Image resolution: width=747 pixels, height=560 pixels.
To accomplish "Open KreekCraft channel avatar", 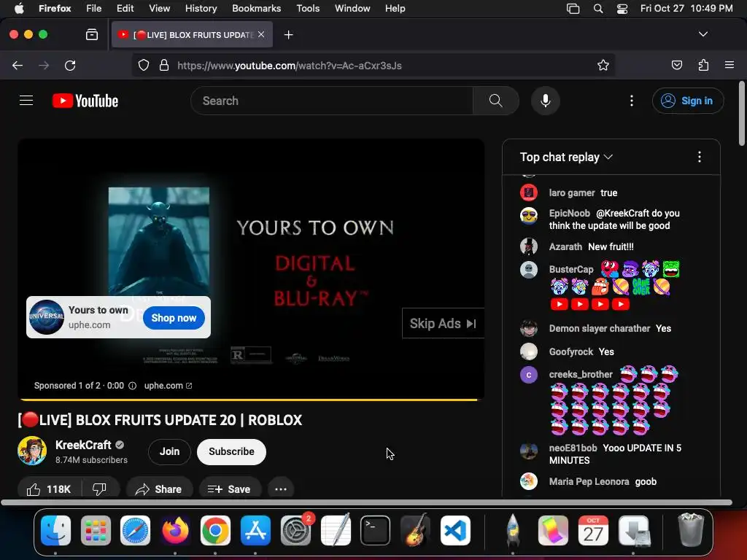I will pos(32,451).
